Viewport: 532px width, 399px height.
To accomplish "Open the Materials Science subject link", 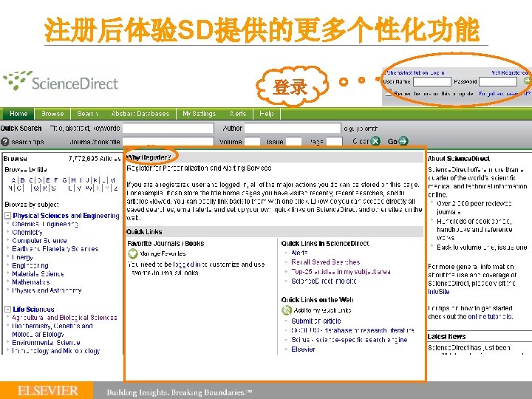I will click(38, 274).
